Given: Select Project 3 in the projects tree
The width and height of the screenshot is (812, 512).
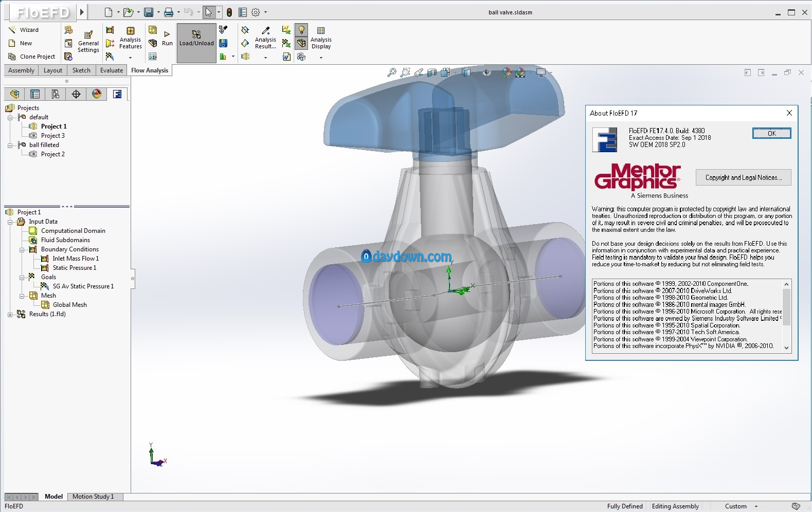Looking at the screenshot, I should tap(52, 136).
